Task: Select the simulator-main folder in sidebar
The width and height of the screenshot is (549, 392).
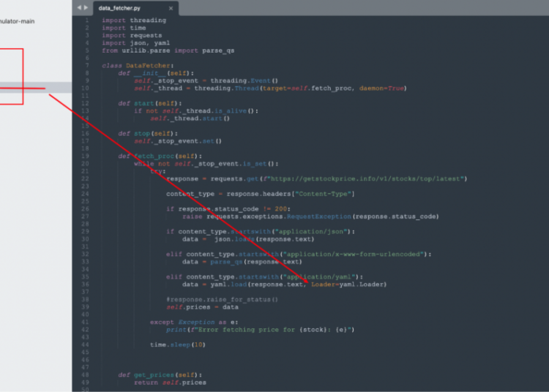Action: [18, 21]
